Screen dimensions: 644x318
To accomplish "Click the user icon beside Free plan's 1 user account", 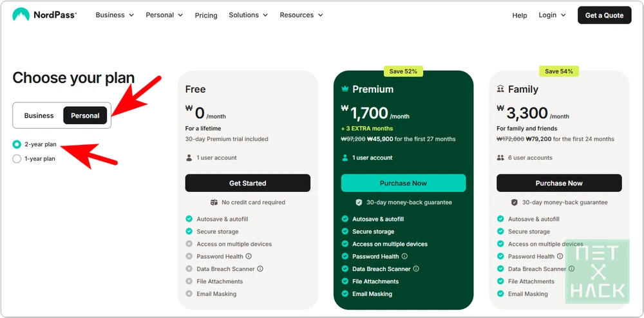I will (189, 158).
